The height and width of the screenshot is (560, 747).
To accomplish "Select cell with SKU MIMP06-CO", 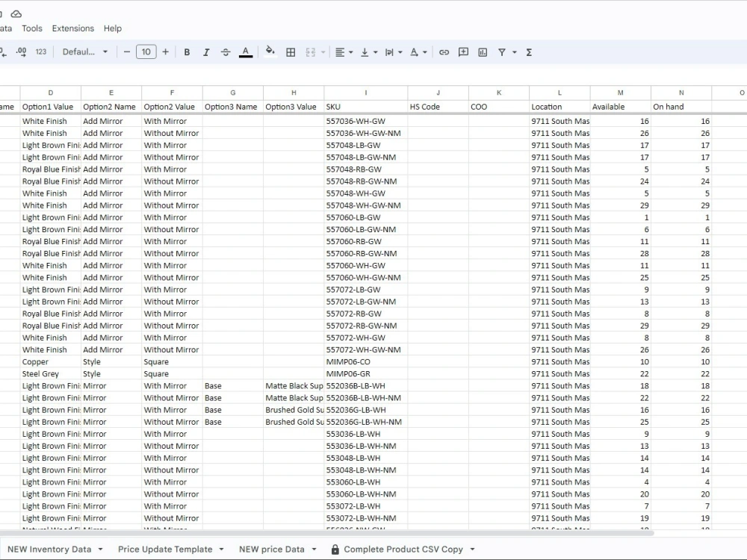I will [366, 362].
